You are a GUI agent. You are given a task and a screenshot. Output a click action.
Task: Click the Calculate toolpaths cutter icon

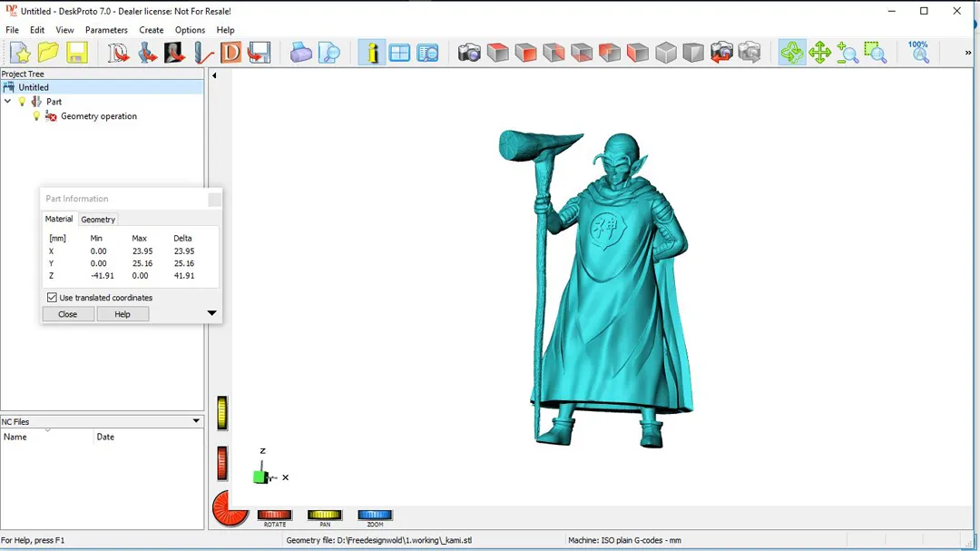point(203,53)
